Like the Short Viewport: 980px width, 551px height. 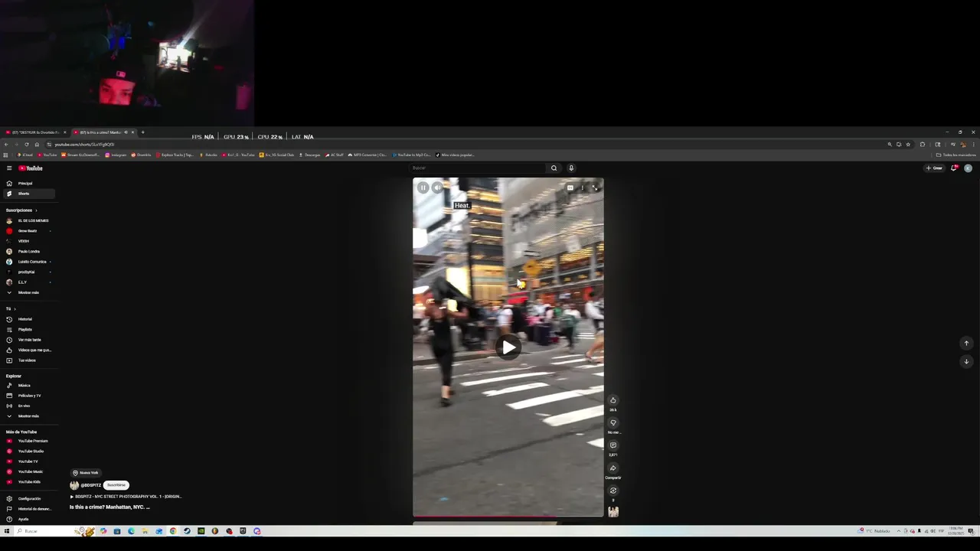tap(613, 400)
